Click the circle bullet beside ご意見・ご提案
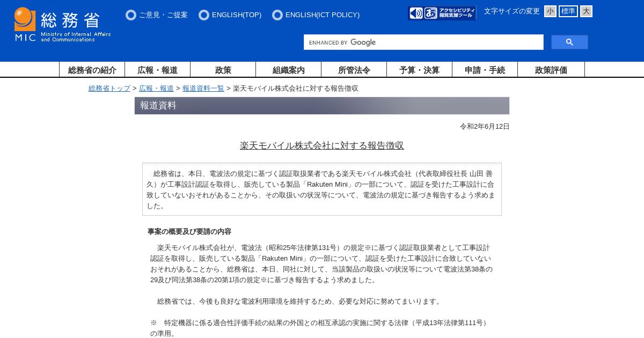The image size is (644, 338). (131, 15)
